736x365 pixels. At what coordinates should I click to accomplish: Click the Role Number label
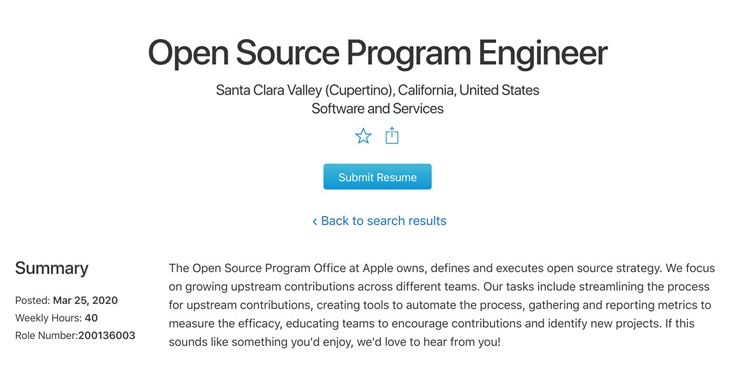tap(46, 335)
